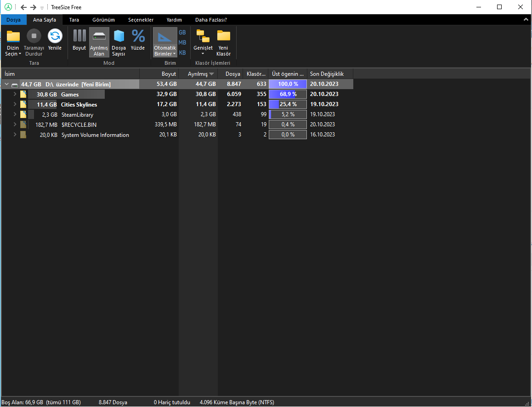Screen dimensions: 532x407
Task: Set units to MB
Action: click(x=182, y=42)
